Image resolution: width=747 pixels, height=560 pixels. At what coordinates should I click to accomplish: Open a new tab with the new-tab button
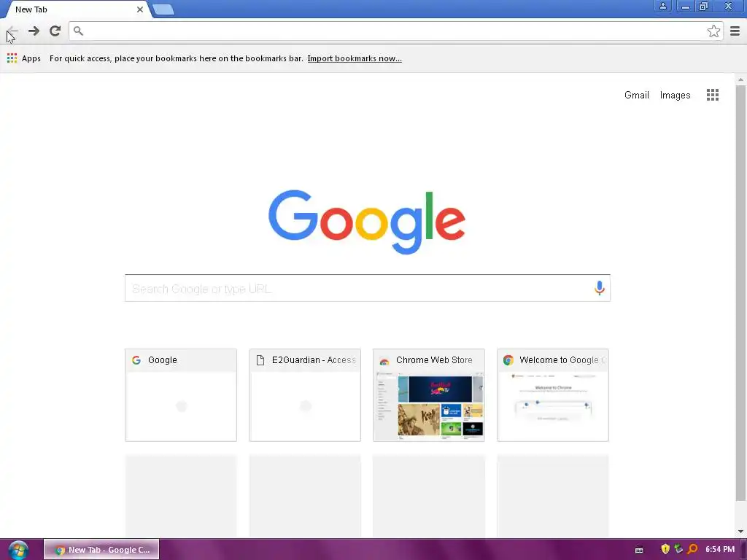pos(163,9)
